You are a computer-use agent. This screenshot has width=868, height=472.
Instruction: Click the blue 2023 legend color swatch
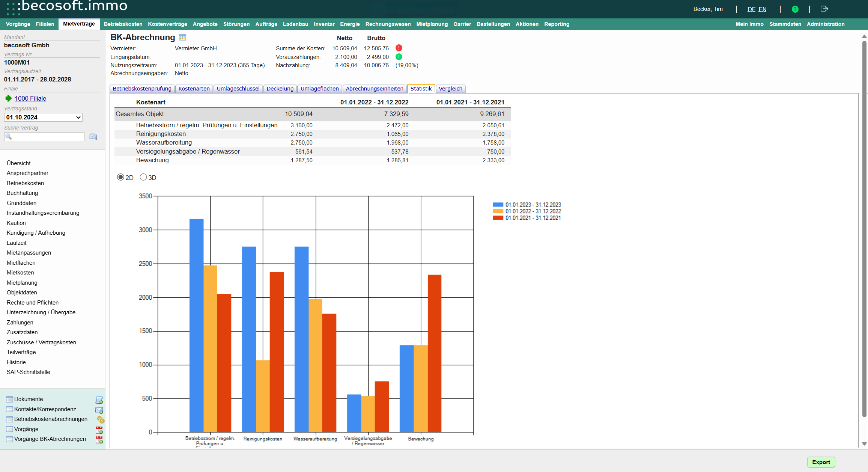[x=498, y=205]
